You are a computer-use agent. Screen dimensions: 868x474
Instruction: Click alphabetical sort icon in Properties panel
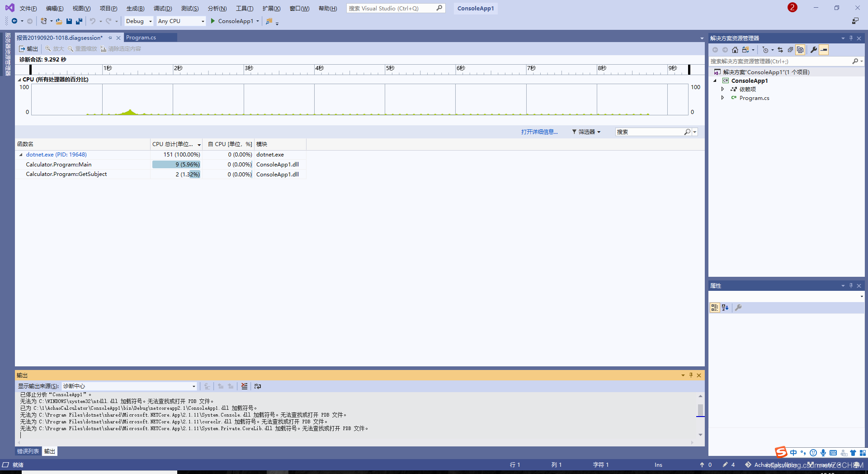(725, 308)
